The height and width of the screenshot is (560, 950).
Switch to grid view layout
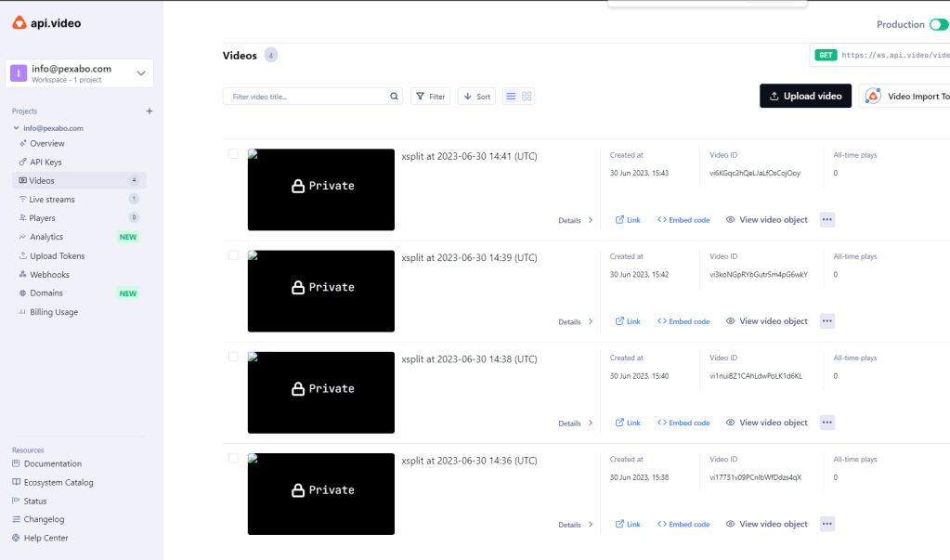pyautogui.click(x=527, y=97)
